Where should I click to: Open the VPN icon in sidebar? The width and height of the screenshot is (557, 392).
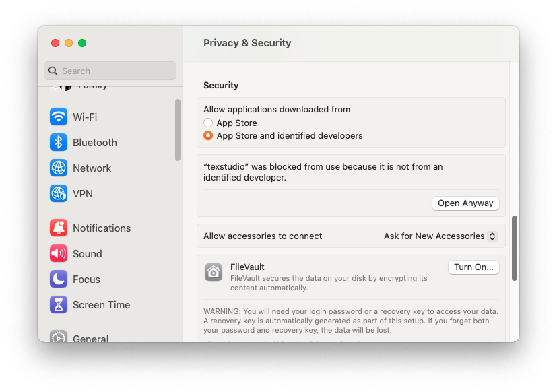(x=59, y=193)
